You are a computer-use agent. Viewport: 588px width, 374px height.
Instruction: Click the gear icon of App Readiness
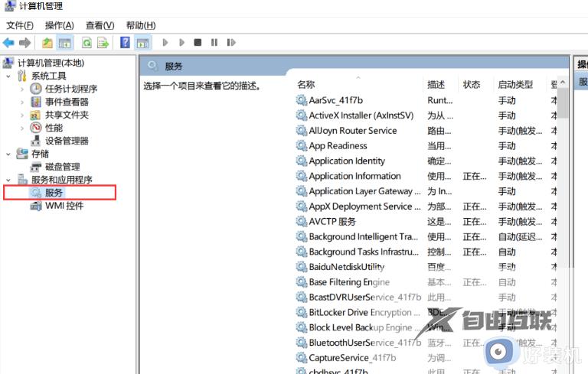pos(302,145)
